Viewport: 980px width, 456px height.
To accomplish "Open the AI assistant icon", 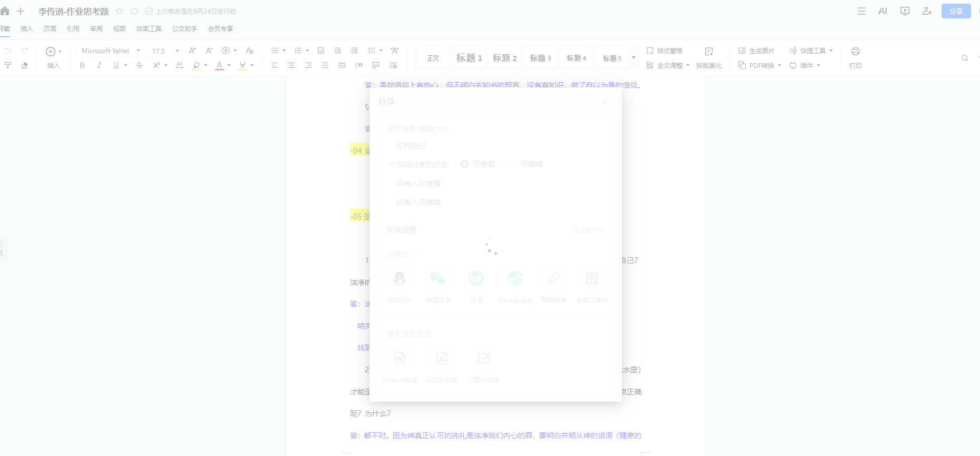I will click(883, 11).
